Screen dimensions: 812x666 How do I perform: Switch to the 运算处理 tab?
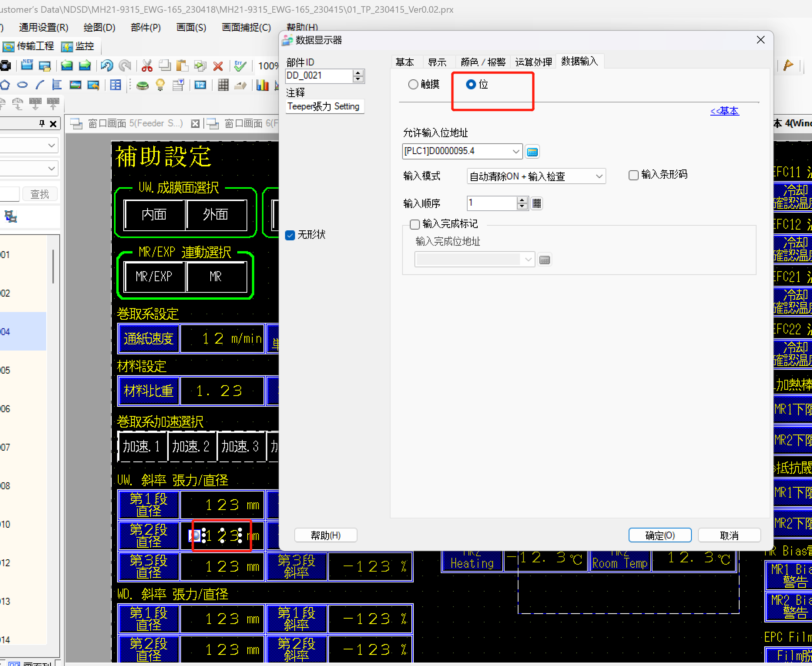[x=533, y=62]
